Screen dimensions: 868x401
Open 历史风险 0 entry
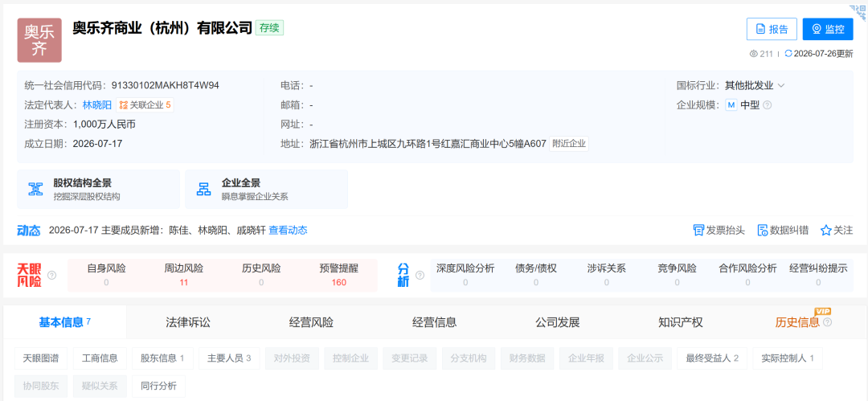(261, 276)
